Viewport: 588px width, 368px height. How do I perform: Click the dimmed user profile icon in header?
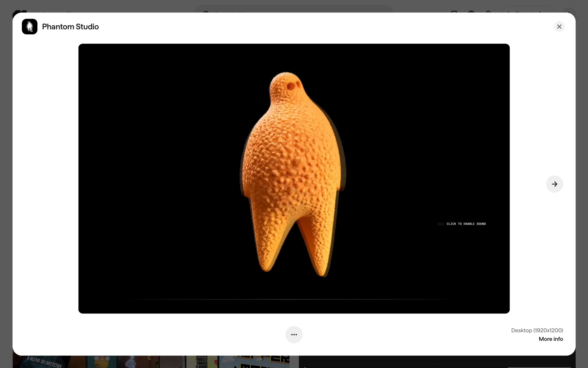pyautogui.click(x=488, y=12)
